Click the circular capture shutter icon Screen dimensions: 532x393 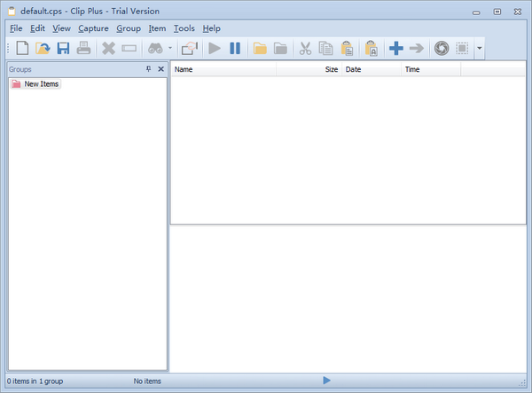[x=441, y=49]
